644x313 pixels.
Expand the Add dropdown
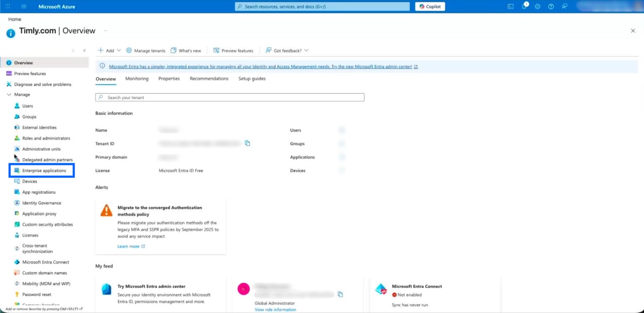click(x=109, y=50)
